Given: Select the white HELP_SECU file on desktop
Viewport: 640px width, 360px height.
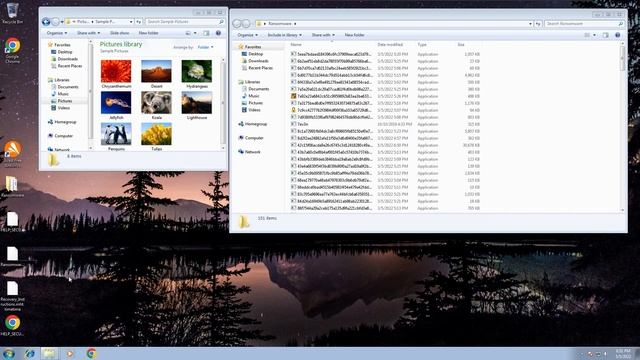Looking at the screenshot, I should (12, 222).
